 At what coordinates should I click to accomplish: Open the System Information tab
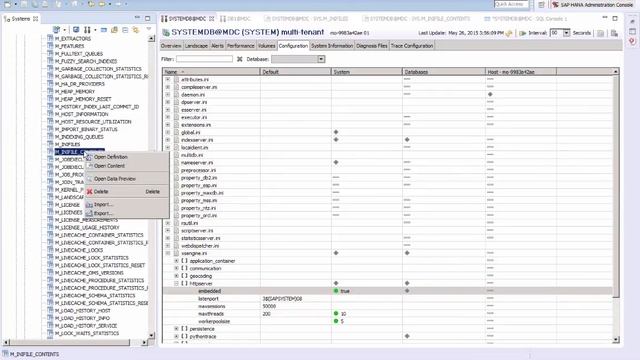(332, 46)
